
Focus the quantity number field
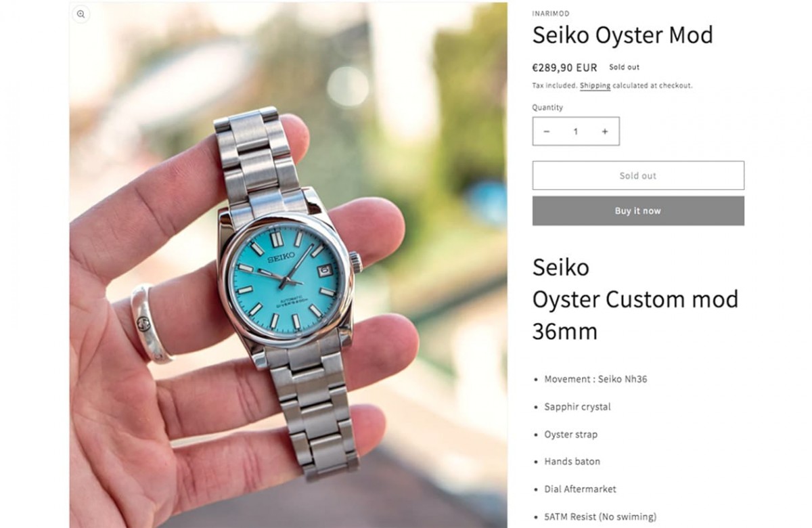tap(576, 131)
